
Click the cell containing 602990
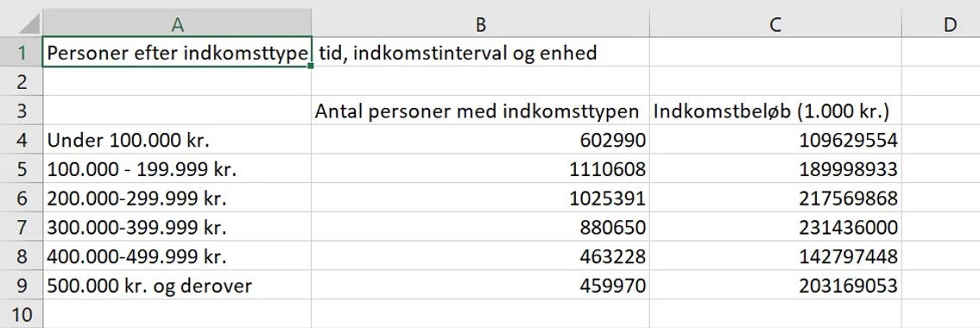click(x=481, y=139)
